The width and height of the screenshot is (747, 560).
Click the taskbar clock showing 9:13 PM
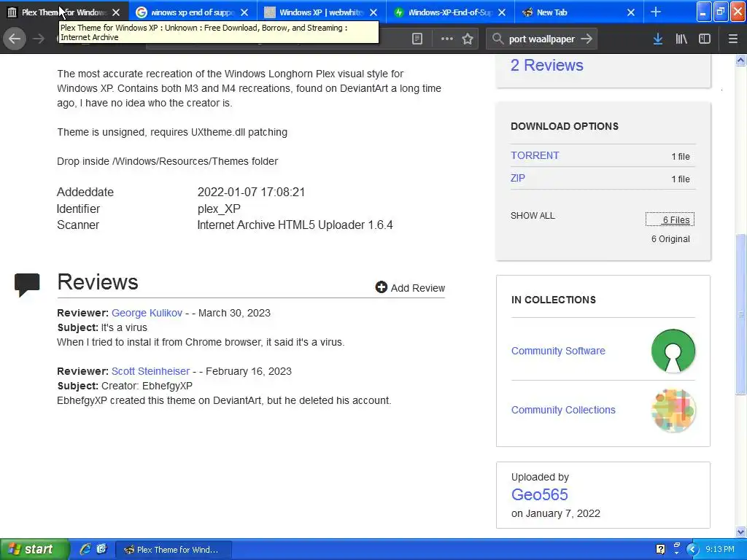pos(720,549)
